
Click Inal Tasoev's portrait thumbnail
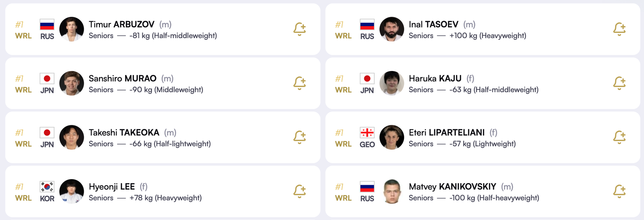(391, 29)
